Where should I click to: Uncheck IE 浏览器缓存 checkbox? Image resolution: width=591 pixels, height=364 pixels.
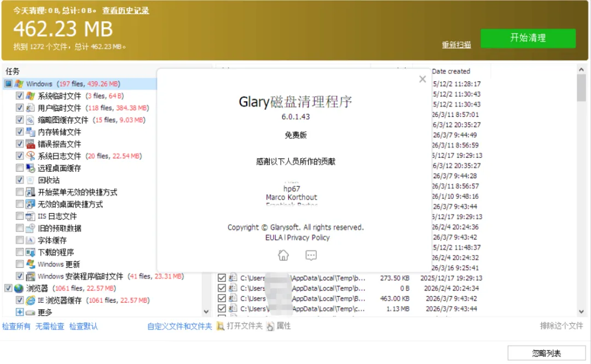20,301
